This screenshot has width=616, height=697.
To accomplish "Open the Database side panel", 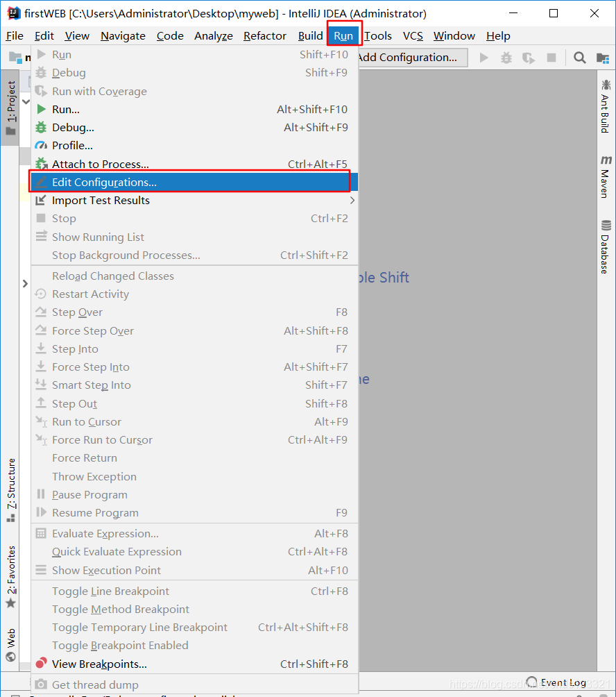I will pyautogui.click(x=606, y=246).
